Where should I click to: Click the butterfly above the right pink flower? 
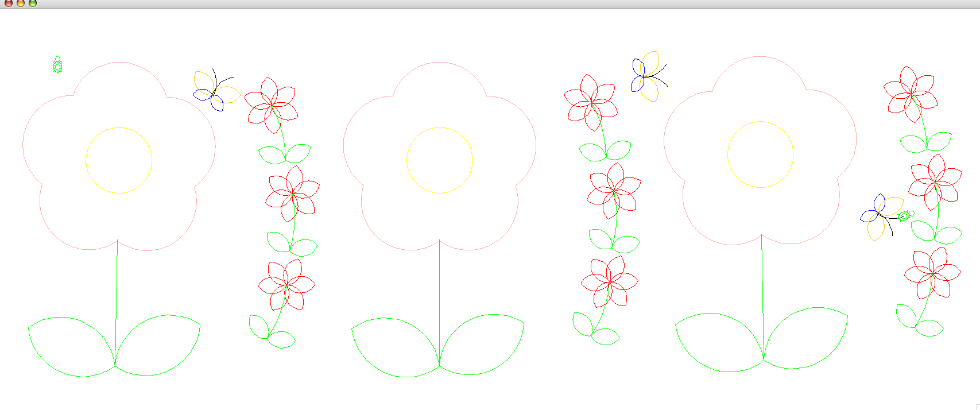[x=648, y=76]
